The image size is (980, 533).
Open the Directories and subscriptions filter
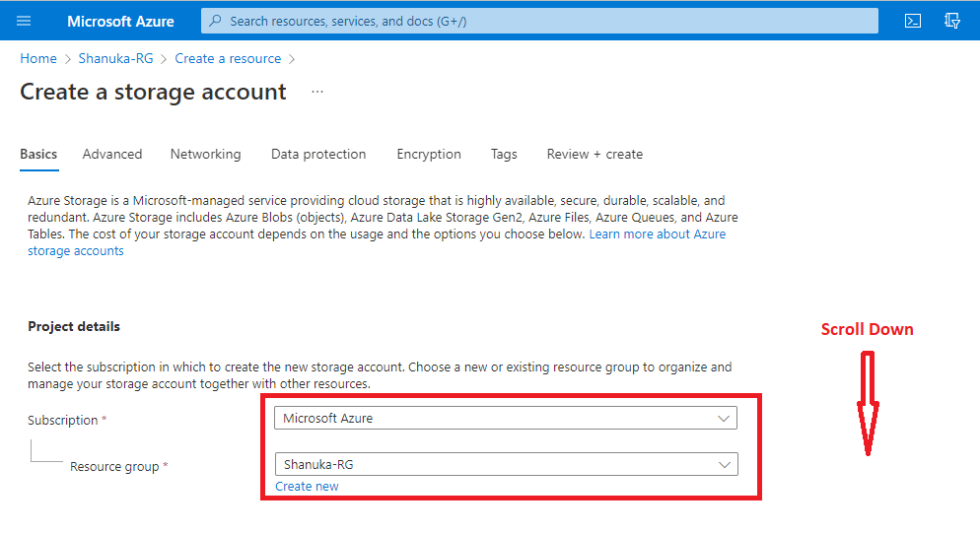(952, 21)
